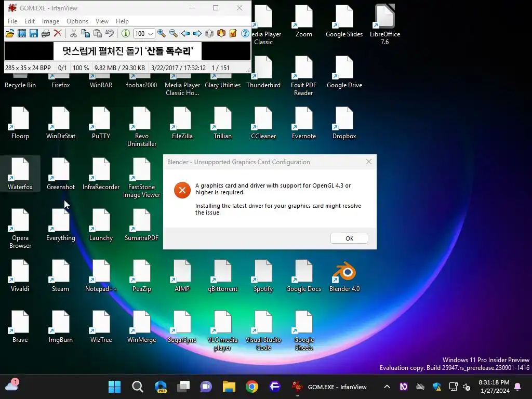Select the Steam desktop shortcut
Screen dimensions: 532x399
[60, 276]
